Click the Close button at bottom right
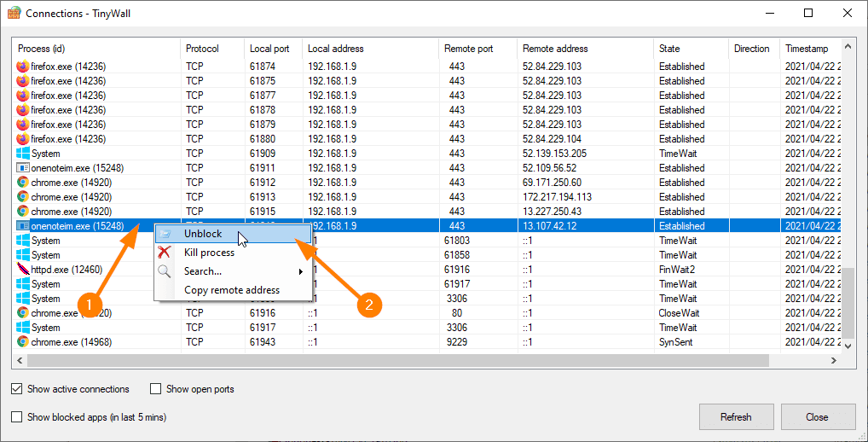The width and height of the screenshot is (868, 442). [817, 417]
